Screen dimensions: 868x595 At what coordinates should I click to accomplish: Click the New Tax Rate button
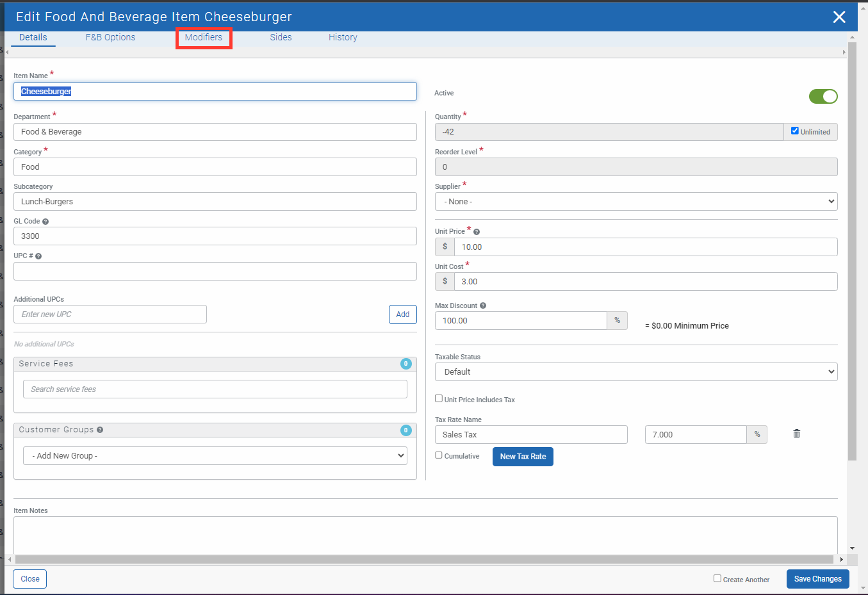tap(523, 457)
